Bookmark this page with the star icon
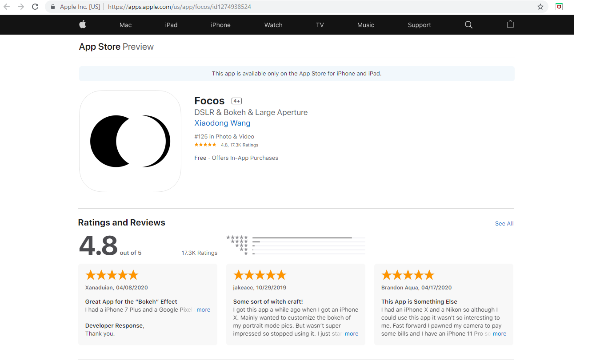Screen dimensions: 592x364 (540, 7)
